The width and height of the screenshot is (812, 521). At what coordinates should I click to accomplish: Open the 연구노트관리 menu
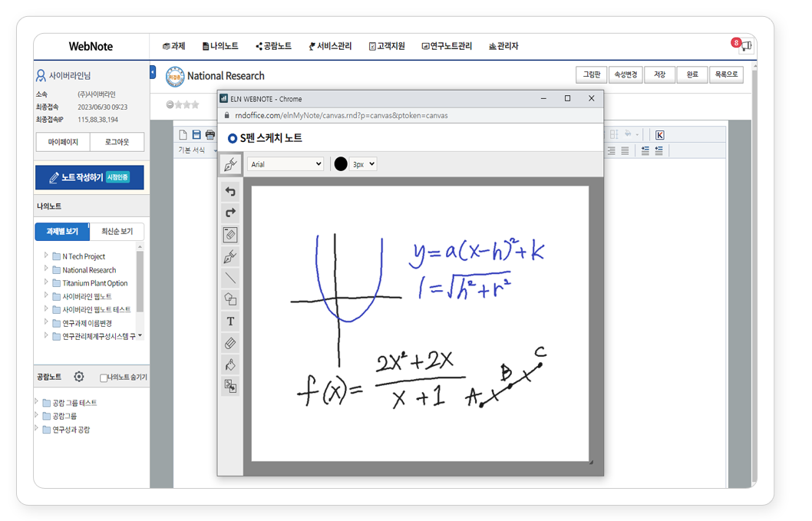tap(447, 46)
